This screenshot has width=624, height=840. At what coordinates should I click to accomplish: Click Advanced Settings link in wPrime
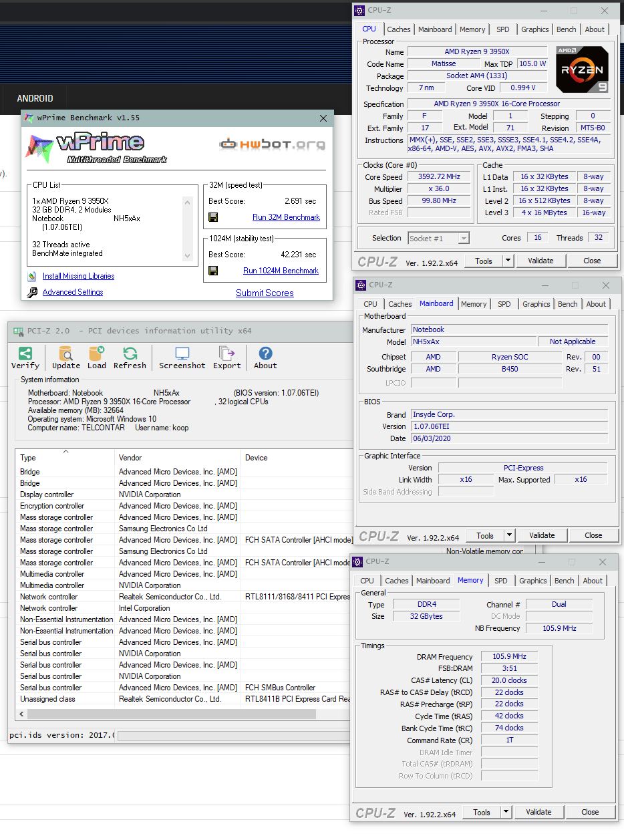[73, 292]
